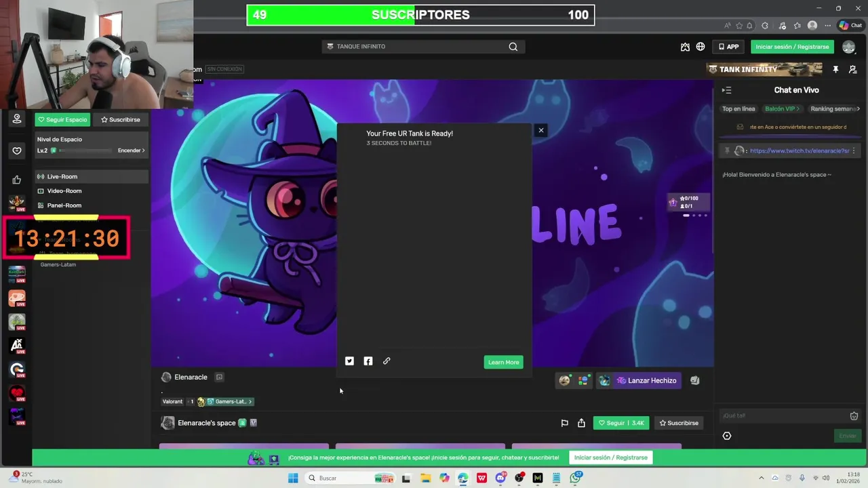Open WhatsApp from the taskbar

pyautogui.click(x=576, y=478)
